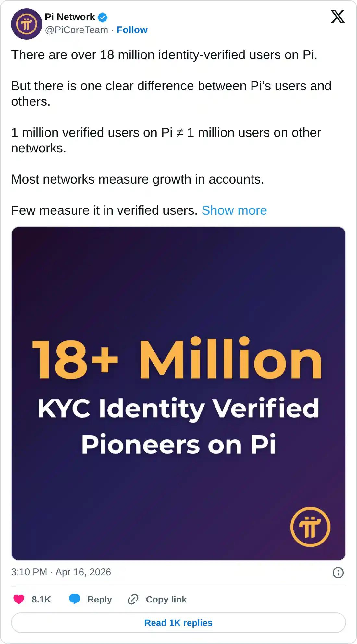Viewport: 357px width, 644px height.
Task: Click the Copy link label text
Action: click(166, 599)
